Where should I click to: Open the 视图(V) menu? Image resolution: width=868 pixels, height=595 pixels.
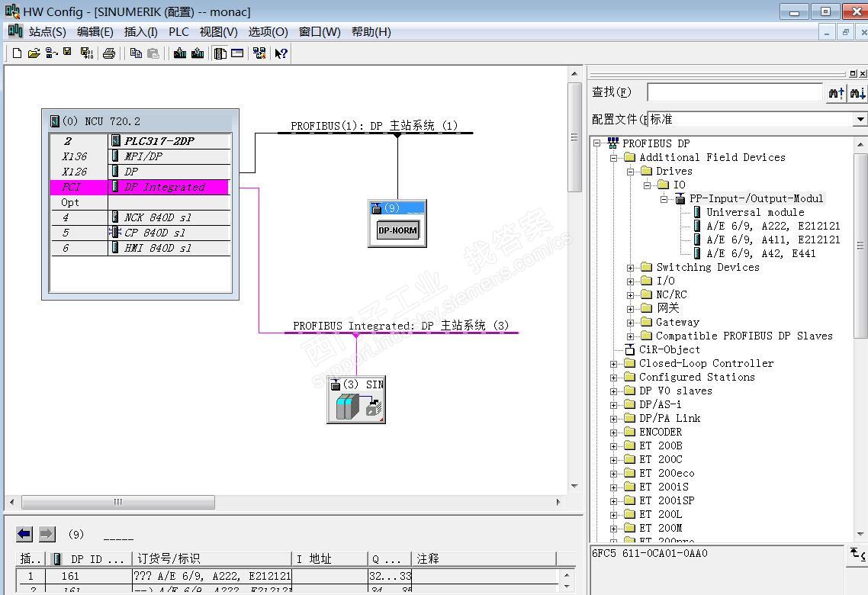[x=219, y=32]
